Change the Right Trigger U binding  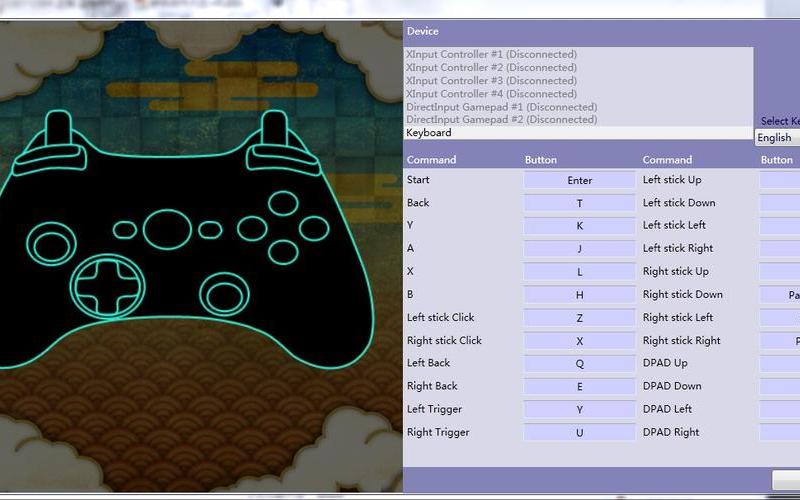pos(579,433)
